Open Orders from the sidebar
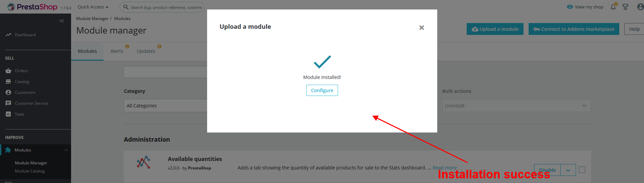 (21, 71)
